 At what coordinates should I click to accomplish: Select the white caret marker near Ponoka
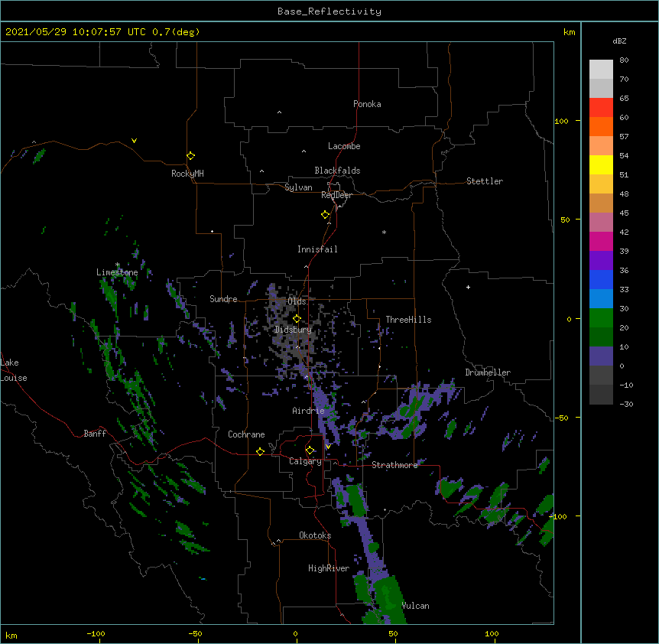pyautogui.click(x=280, y=112)
